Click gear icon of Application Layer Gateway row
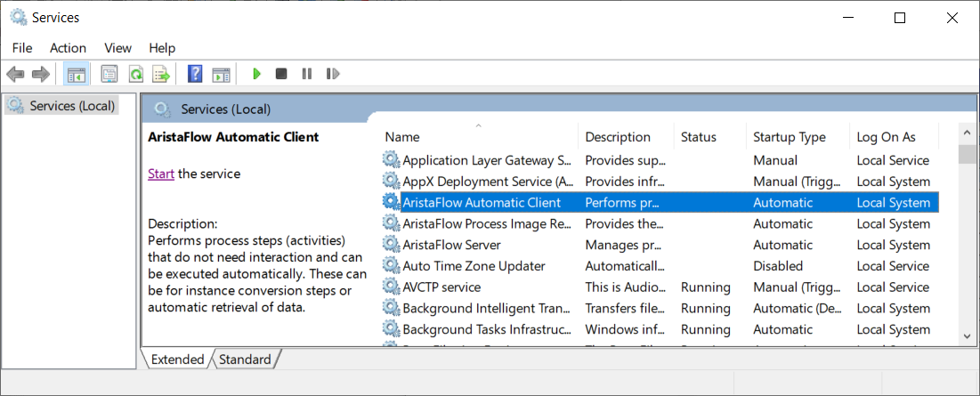 pos(392,160)
